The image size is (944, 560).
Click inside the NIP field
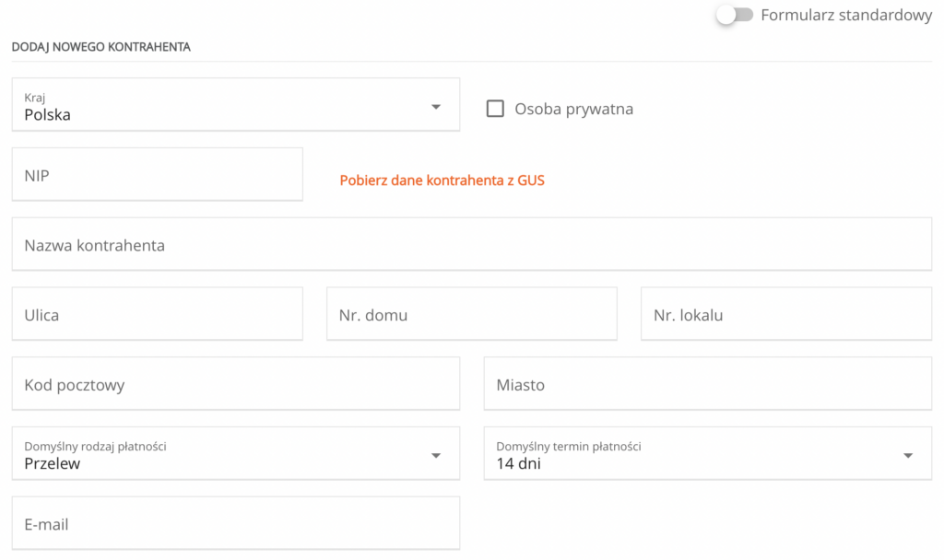tap(157, 174)
